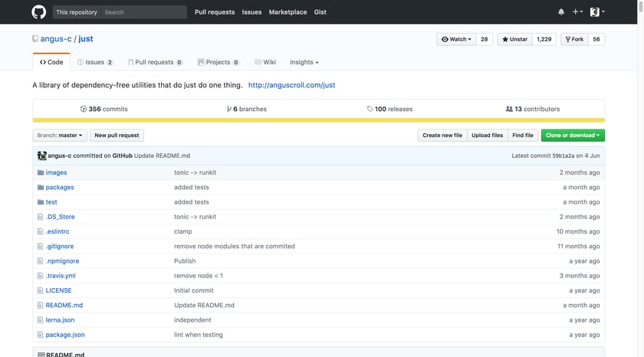Screen dimensions: 644x357
Task: Open Issues in top navigation
Action: click(x=251, y=12)
